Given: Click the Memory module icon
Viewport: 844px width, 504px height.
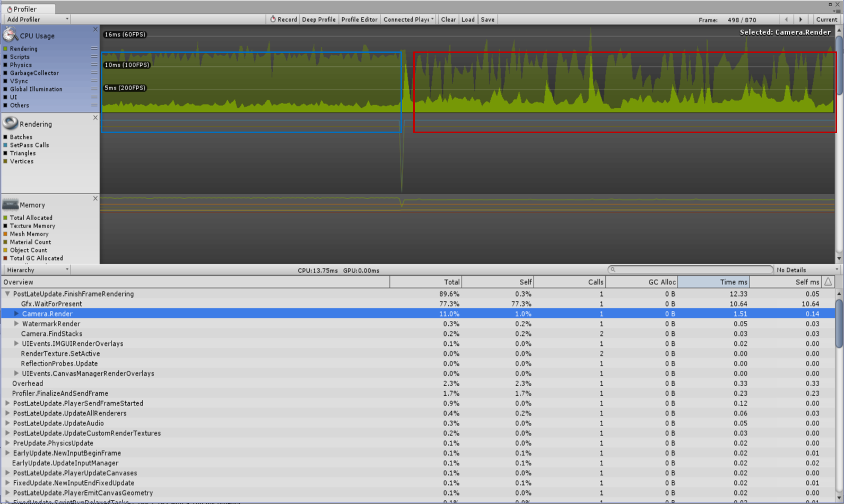Looking at the screenshot, I should tap(10, 204).
